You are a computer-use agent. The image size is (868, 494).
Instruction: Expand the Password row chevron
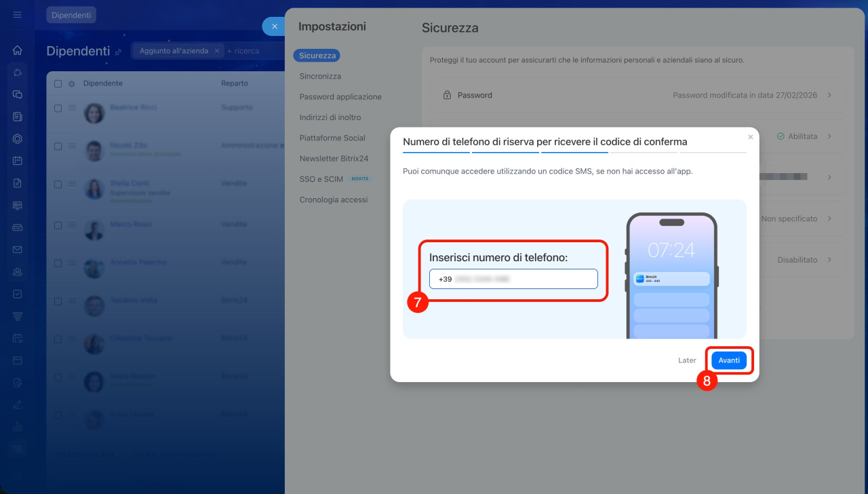(829, 96)
